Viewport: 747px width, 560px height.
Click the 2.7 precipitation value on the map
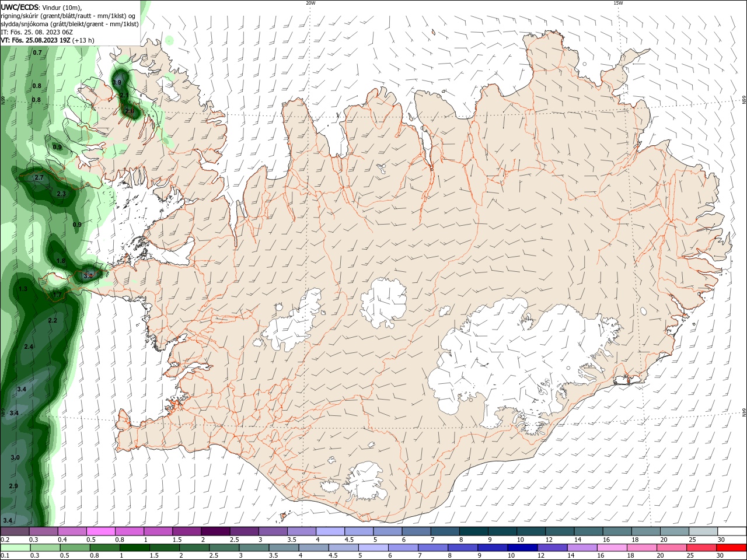(39, 177)
